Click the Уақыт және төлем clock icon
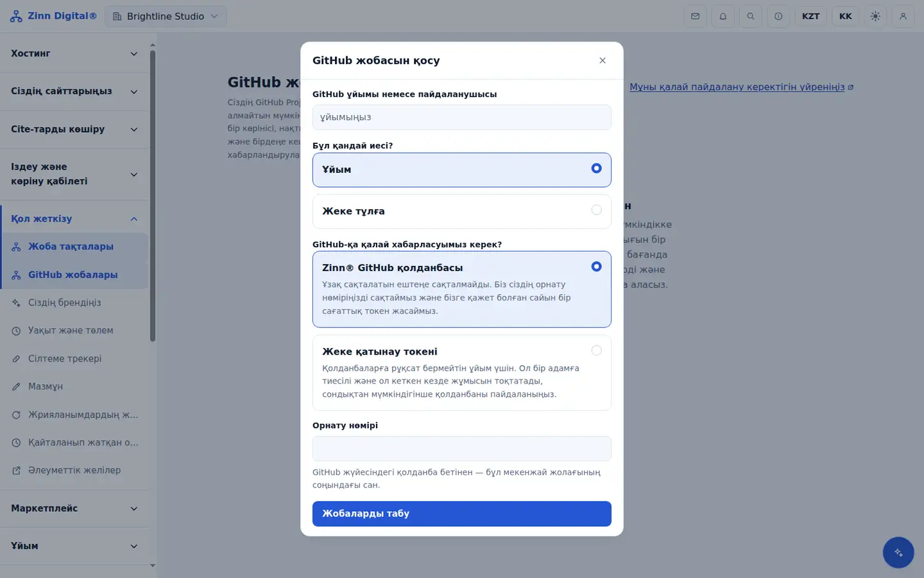The height and width of the screenshot is (578, 924). tap(16, 331)
